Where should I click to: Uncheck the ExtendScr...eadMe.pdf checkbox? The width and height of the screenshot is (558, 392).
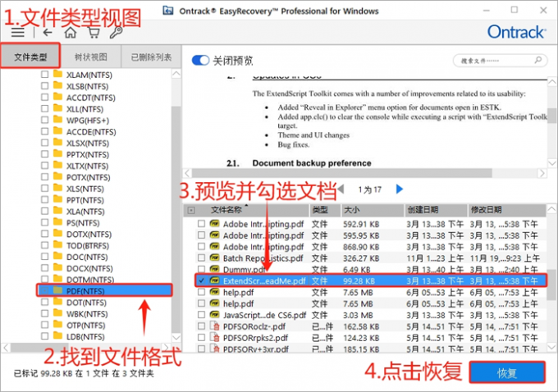pos(201,280)
